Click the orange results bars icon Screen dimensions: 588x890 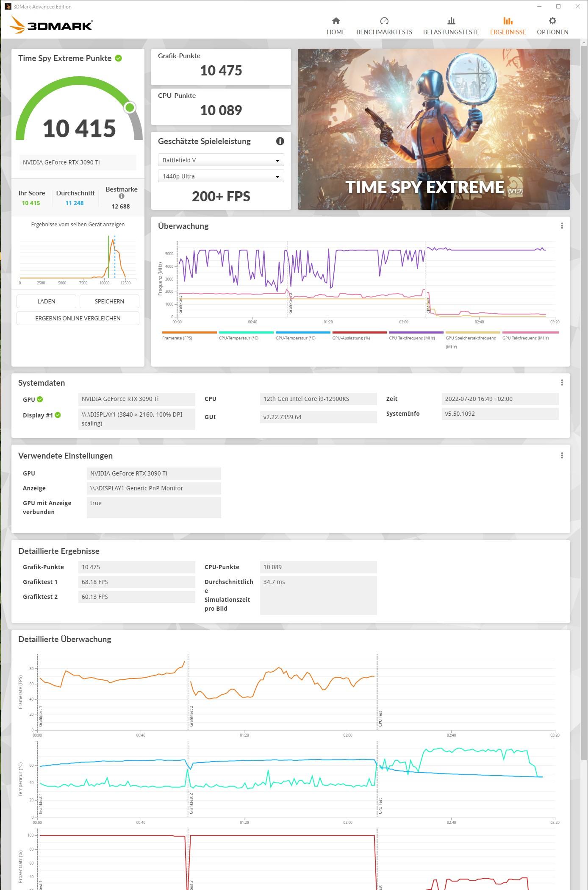(508, 21)
